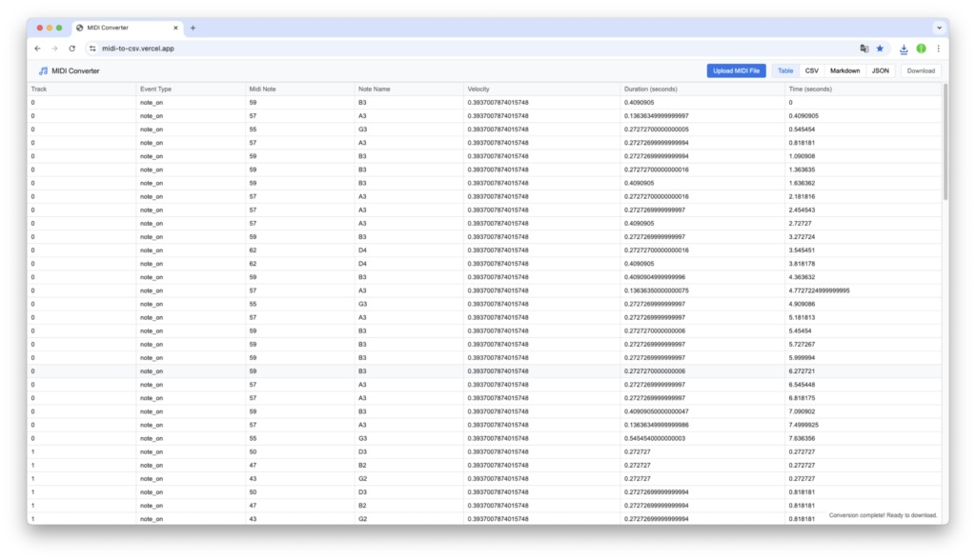Switch to Table view
Screen dimensions: 976x560
tap(785, 70)
